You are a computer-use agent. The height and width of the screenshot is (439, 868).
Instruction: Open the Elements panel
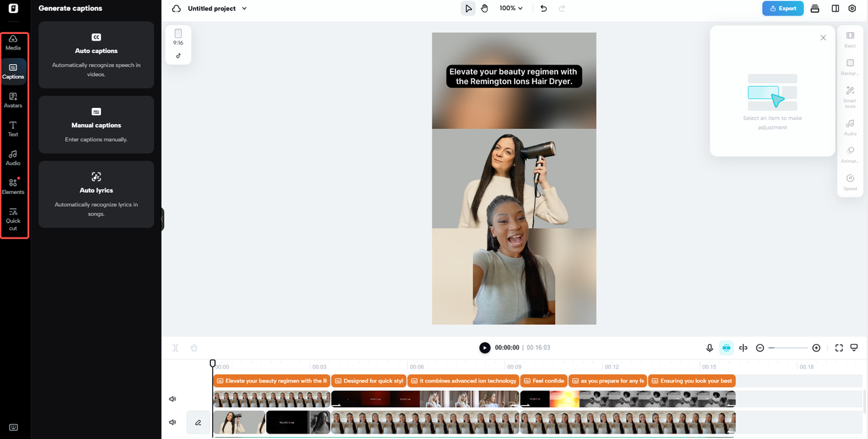[x=13, y=187]
